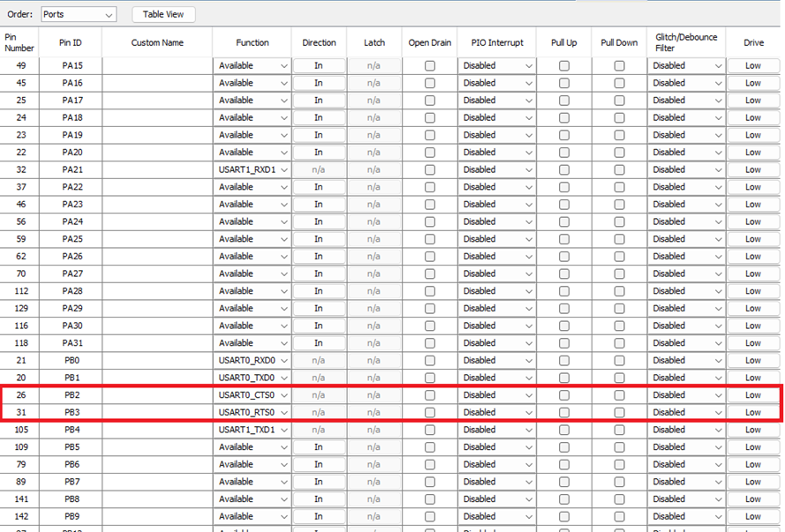The image size is (785, 532).
Task: Open the Order dropdown set to Ports
Action: point(79,14)
